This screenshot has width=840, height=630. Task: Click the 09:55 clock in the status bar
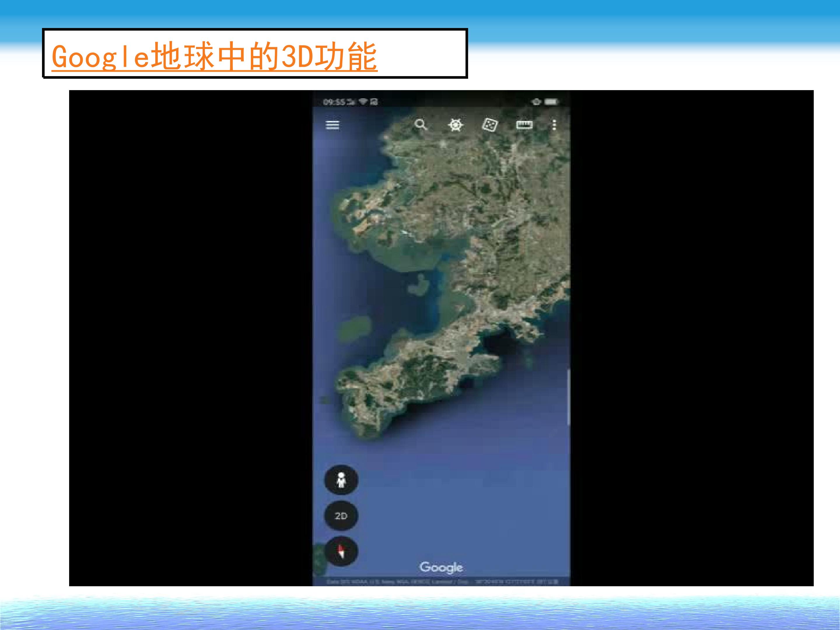click(x=334, y=102)
